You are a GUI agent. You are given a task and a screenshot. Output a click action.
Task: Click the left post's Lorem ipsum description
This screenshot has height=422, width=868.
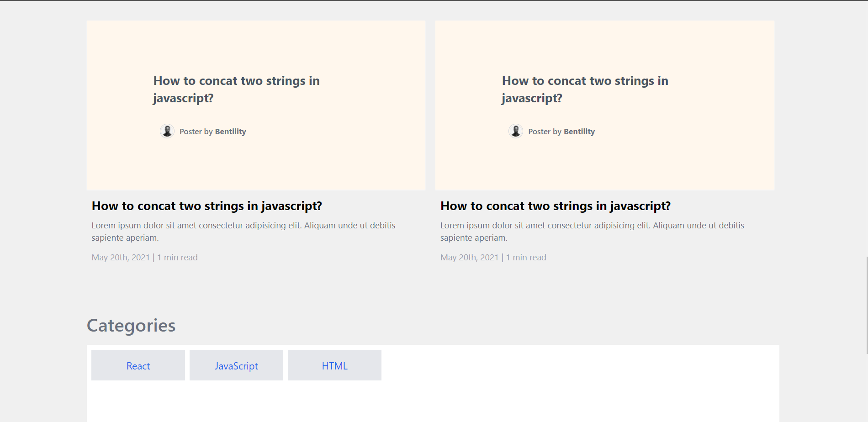click(243, 231)
